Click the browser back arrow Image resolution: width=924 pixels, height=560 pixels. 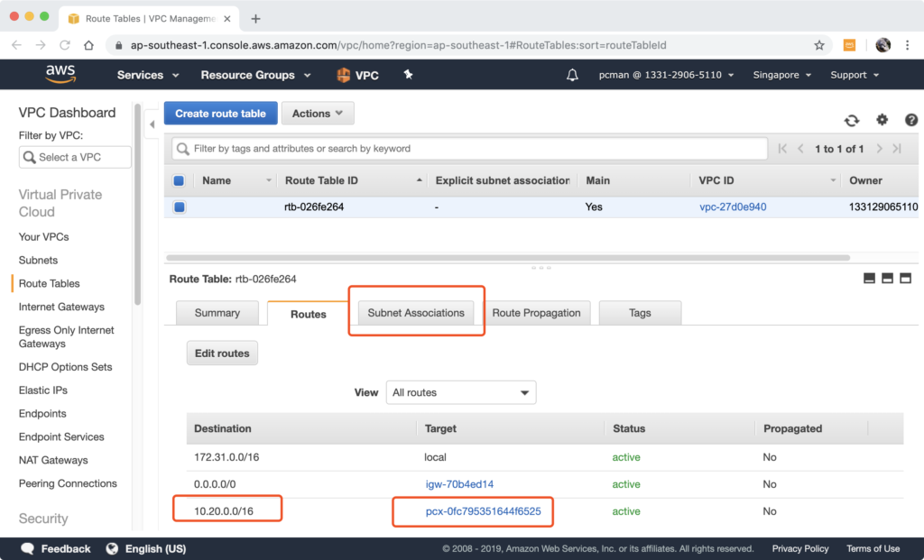point(16,45)
